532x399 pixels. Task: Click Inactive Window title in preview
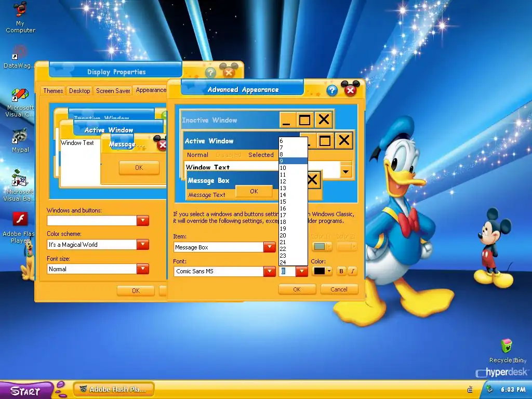(209, 120)
